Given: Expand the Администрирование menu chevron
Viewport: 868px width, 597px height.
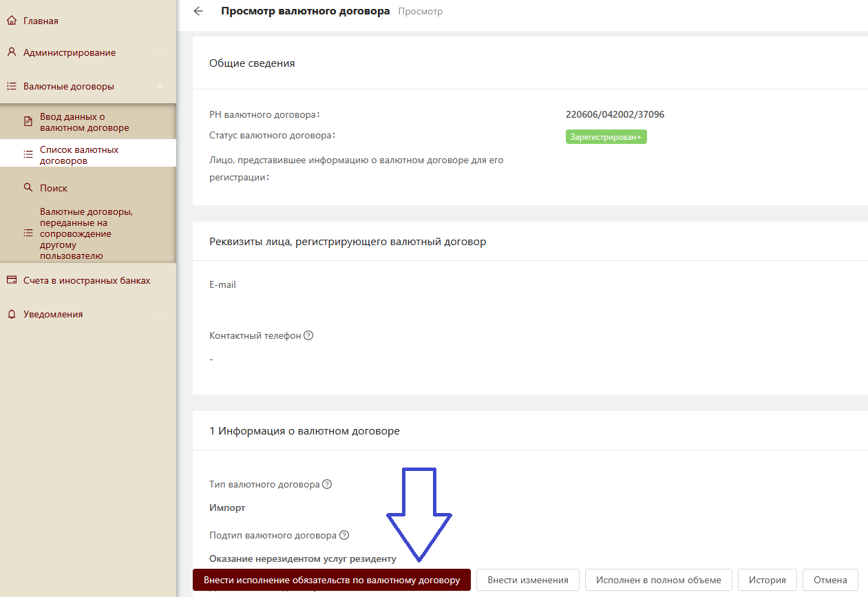Looking at the screenshot, I should tap(160, 52).
